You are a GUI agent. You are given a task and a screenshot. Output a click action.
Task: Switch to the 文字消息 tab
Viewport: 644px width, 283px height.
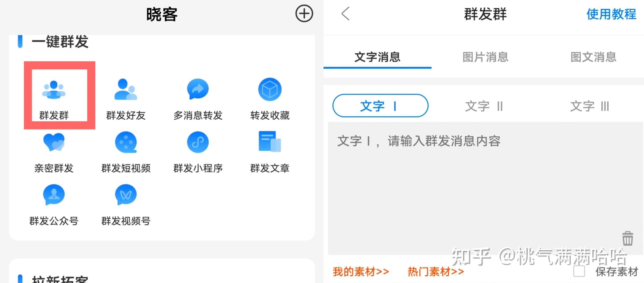tap(377, 57)
